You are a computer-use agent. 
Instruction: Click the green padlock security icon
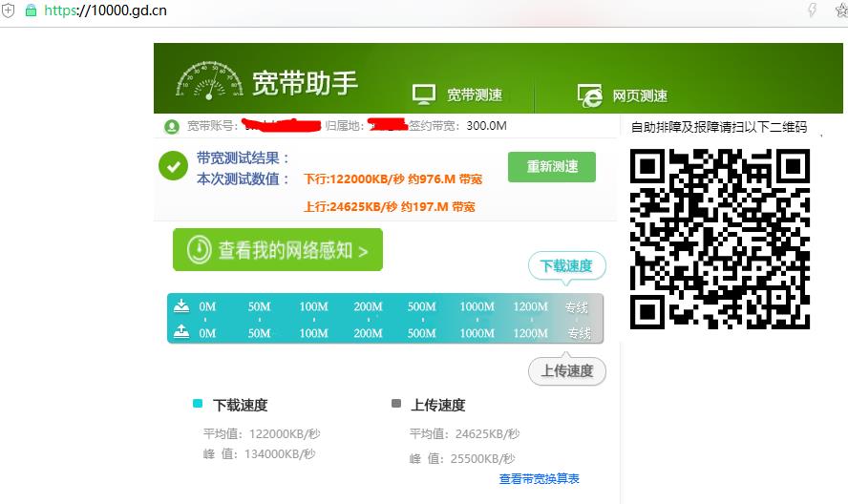[32, 10]
